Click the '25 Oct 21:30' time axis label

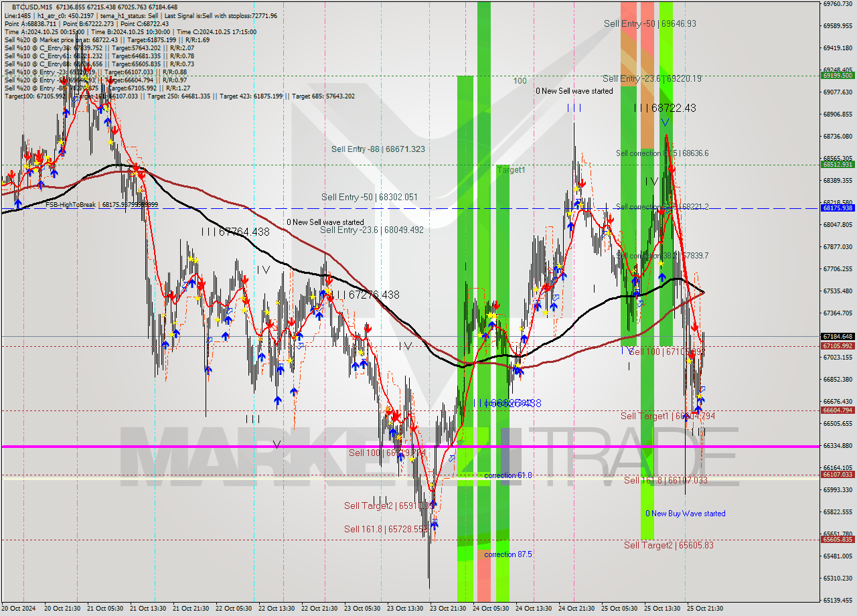click(x=705, y=609)
